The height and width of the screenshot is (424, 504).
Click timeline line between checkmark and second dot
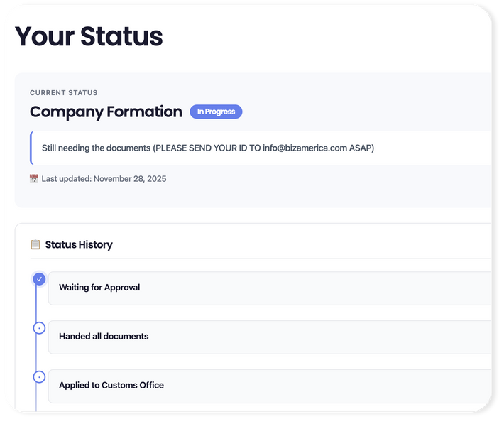pos(36,304)
